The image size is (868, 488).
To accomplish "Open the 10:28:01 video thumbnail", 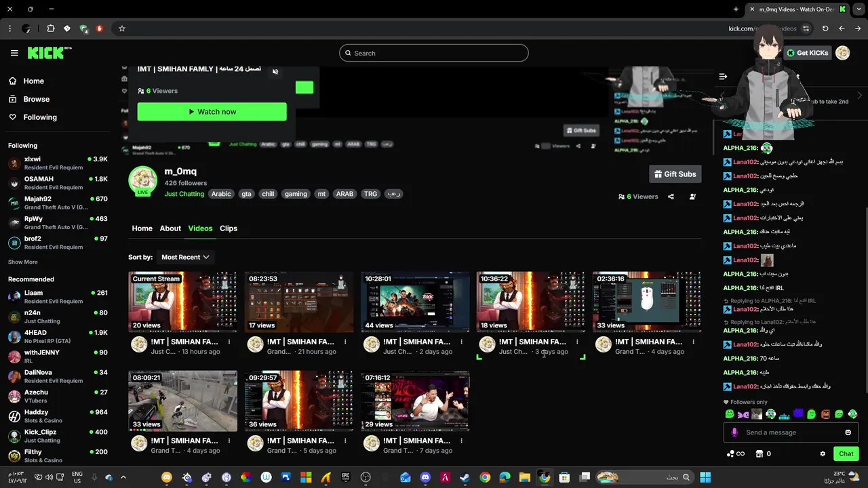I will coord(415,302).
